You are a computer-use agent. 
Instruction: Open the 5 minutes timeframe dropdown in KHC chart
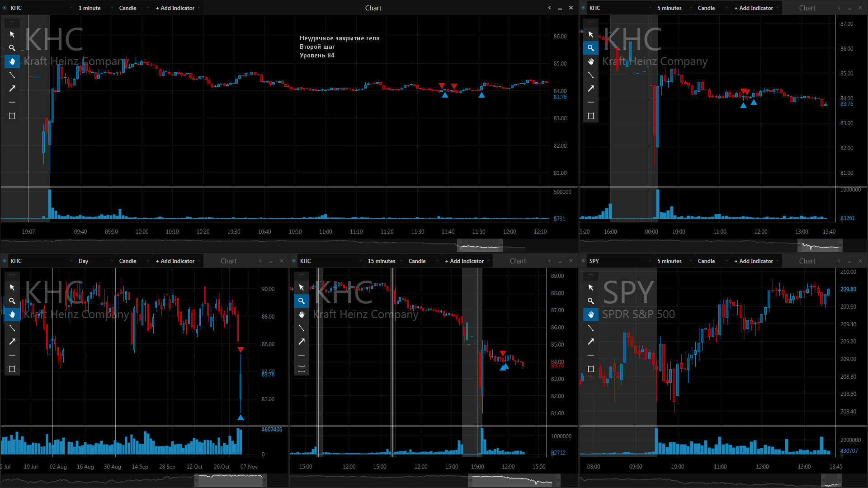(x=674, y=8)
